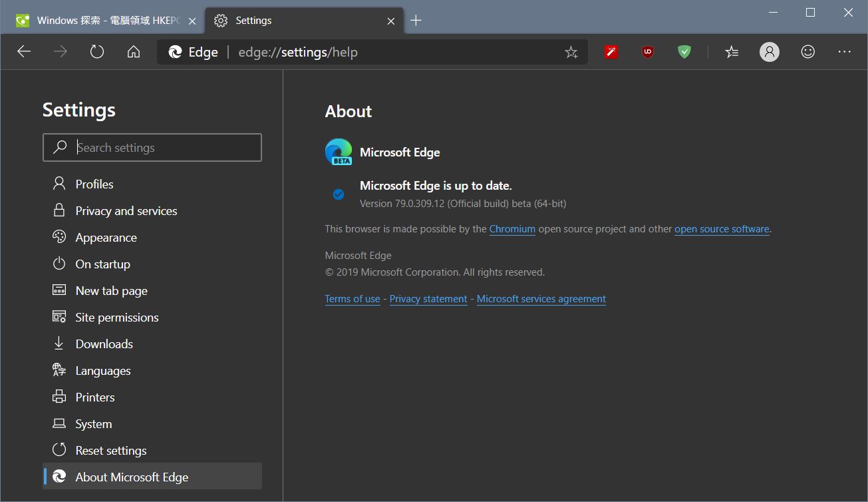868x502 pixels.
Task: Open System settings
Action: click(152, 423)
